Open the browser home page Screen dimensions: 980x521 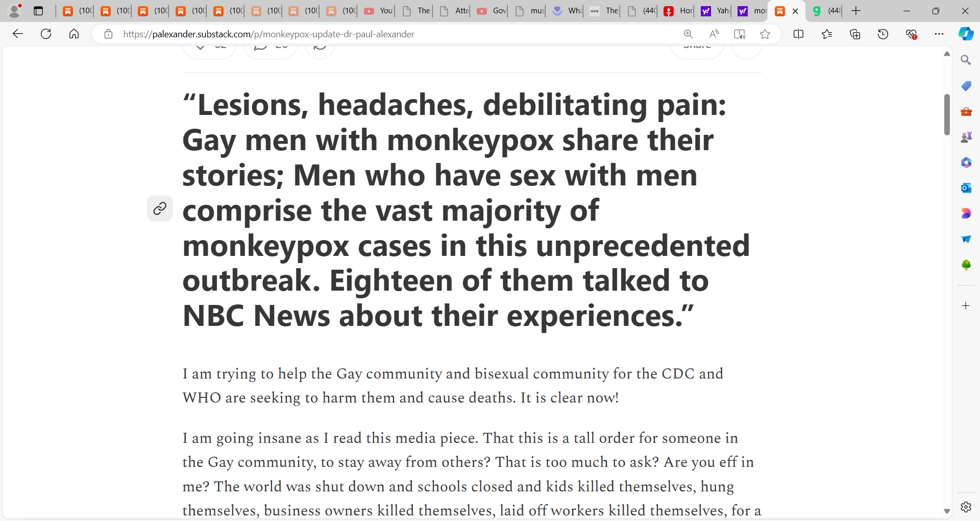pos(74,34)
